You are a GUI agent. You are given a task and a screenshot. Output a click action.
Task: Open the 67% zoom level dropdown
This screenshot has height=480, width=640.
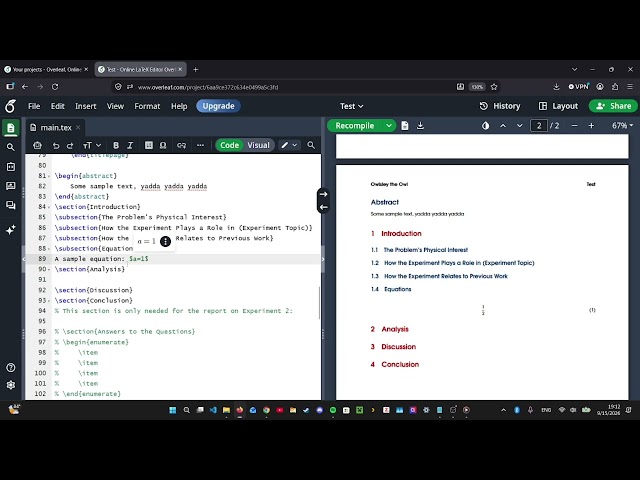622,126
